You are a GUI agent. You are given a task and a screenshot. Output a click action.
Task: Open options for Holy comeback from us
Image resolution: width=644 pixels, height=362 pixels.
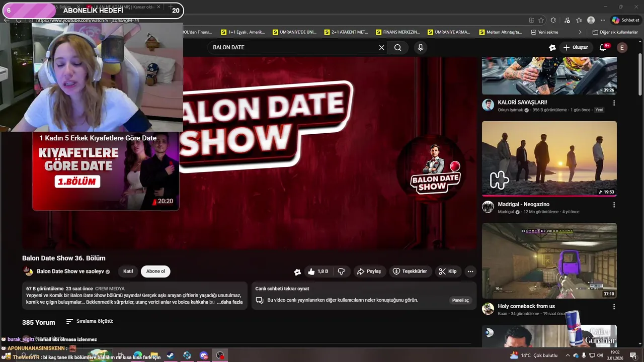coord(613,307)
